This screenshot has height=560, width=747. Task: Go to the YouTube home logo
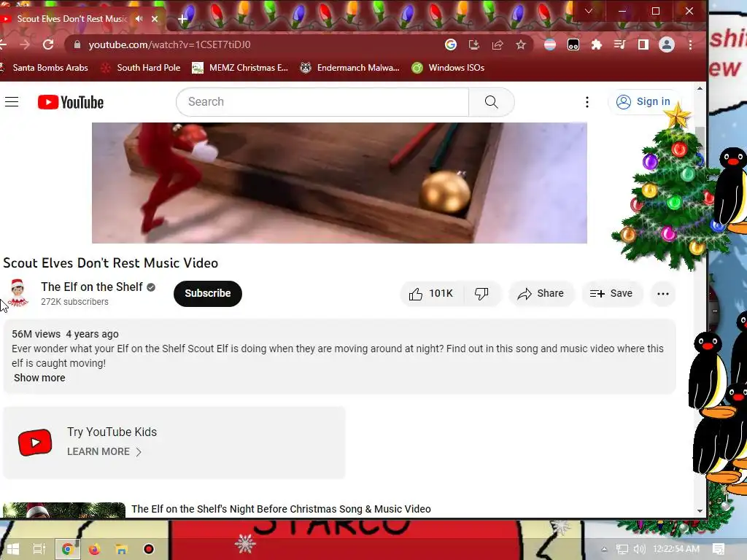71,102
